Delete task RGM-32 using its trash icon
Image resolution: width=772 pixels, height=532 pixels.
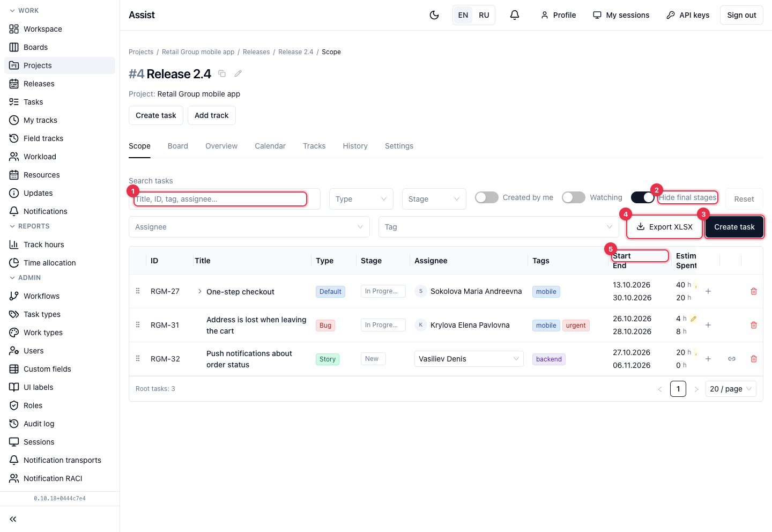pyautogui.click(x=754, y=359)
